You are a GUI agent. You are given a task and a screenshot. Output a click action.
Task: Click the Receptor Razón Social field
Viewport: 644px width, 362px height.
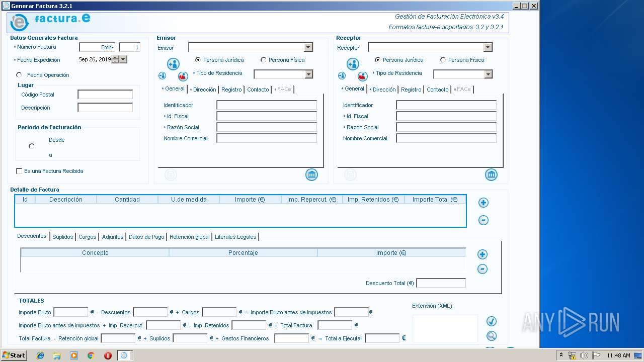point(446,127)
